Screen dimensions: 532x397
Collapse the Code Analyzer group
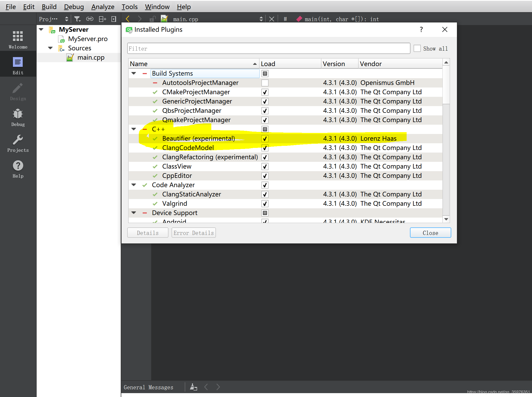point(134,185)
